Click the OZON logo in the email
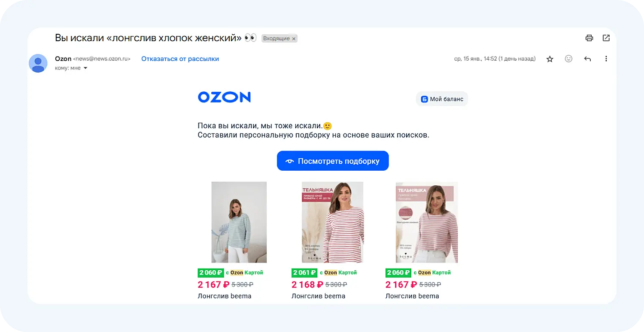The height and width of the screenshot is (332, 644). [x=224, y=97]
